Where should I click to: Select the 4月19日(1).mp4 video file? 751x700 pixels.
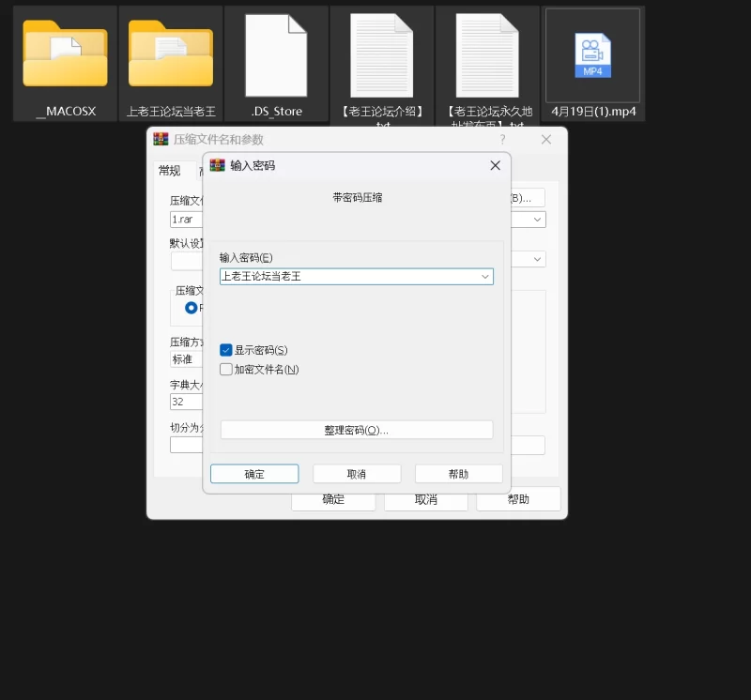592,56
